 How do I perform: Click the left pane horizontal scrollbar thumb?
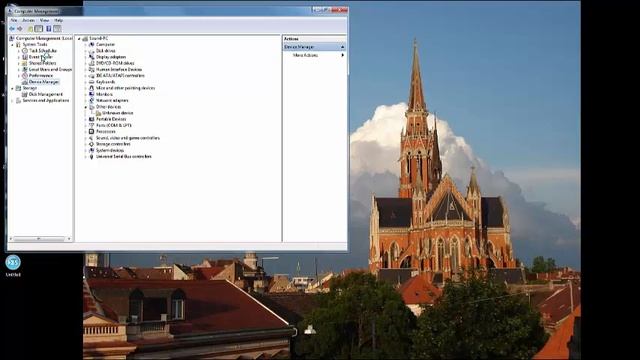(x=39, y=239)
